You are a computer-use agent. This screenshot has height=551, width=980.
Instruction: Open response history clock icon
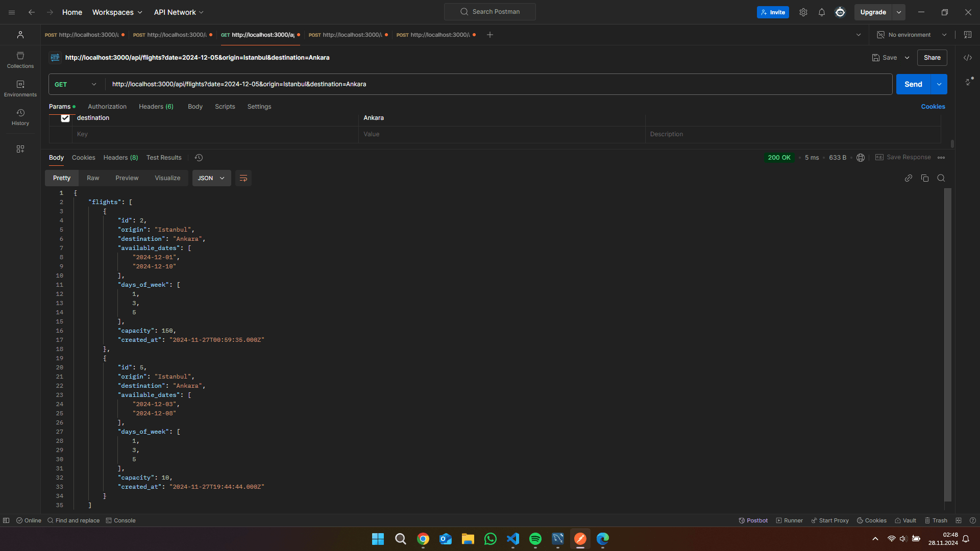[199, 158]
